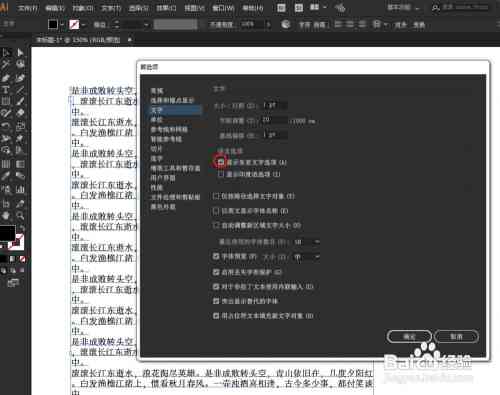Select the Width tool

tap(6, 138)
